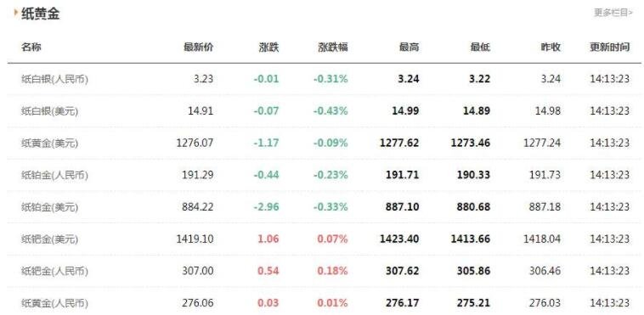Click the orange triangle beside 纸黄金 title
This screenshot has width=644, height=315.
pos(16,13)
